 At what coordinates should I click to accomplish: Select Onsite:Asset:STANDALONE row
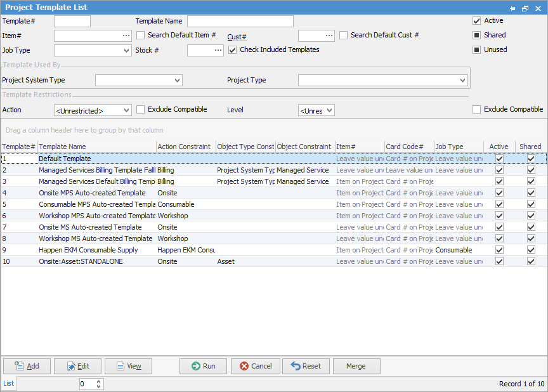[x=274, y=261]
